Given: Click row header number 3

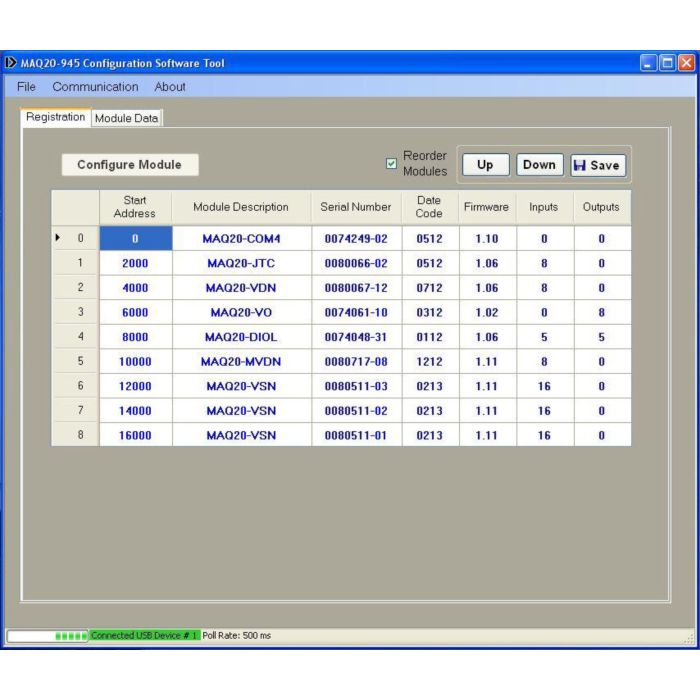Looking at the screenshot, I should 75,312.
